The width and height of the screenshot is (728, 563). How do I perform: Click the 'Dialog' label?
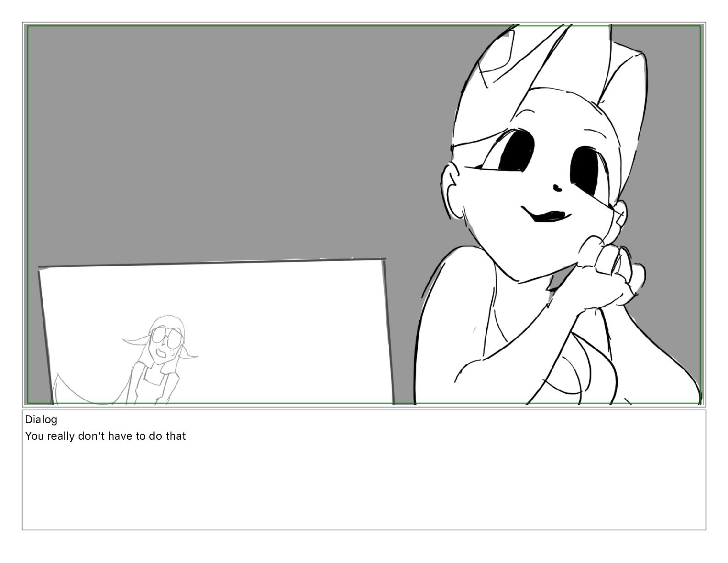[41, 419]
